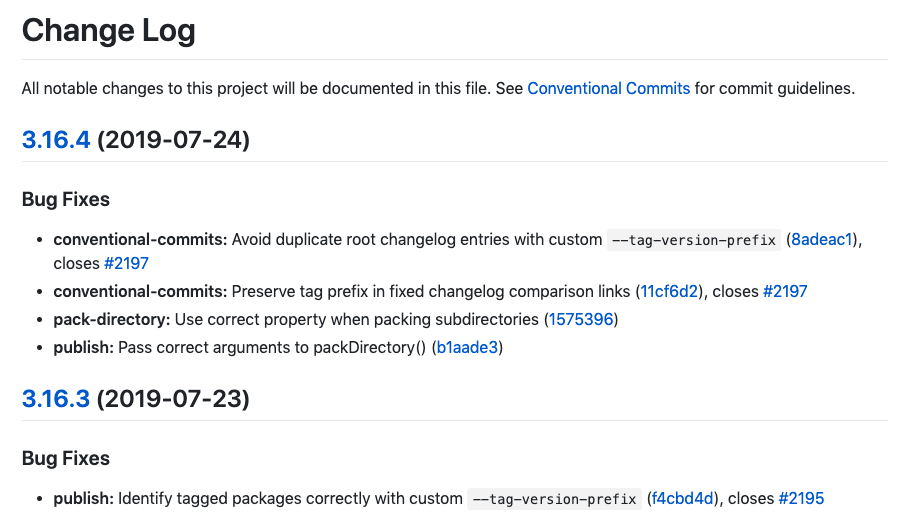View commit b1aade3 for packDirectory arguments

click(x=467, y=348)
